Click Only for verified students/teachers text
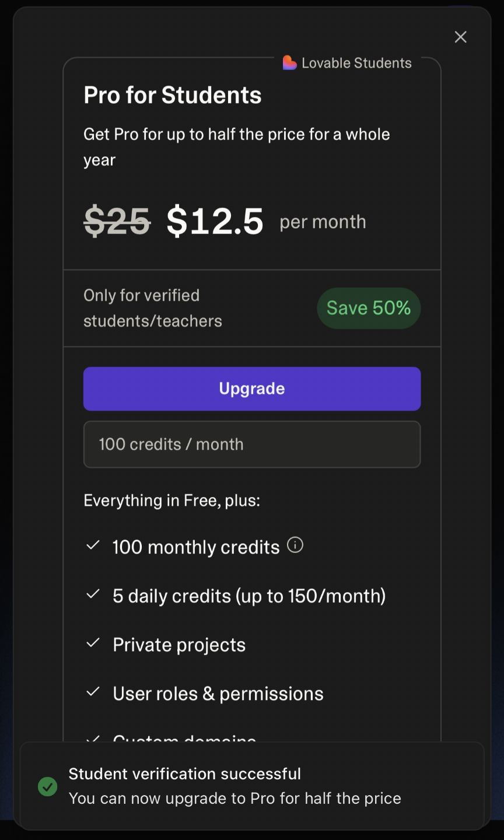This screenshot has width=504, height=840. click(153, 308)
